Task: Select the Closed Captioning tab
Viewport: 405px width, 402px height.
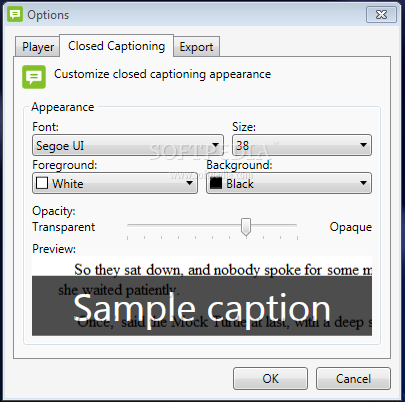Action: click(x=116, y=46)
